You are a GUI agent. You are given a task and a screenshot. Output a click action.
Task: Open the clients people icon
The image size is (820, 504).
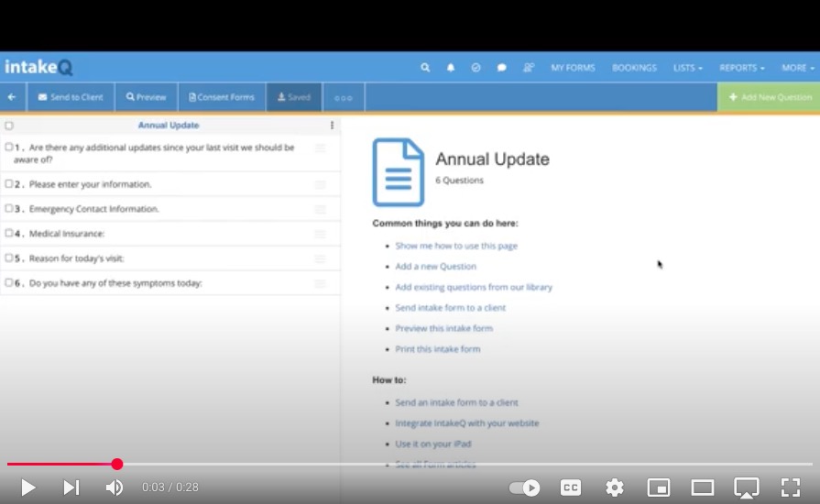(529, 68)
